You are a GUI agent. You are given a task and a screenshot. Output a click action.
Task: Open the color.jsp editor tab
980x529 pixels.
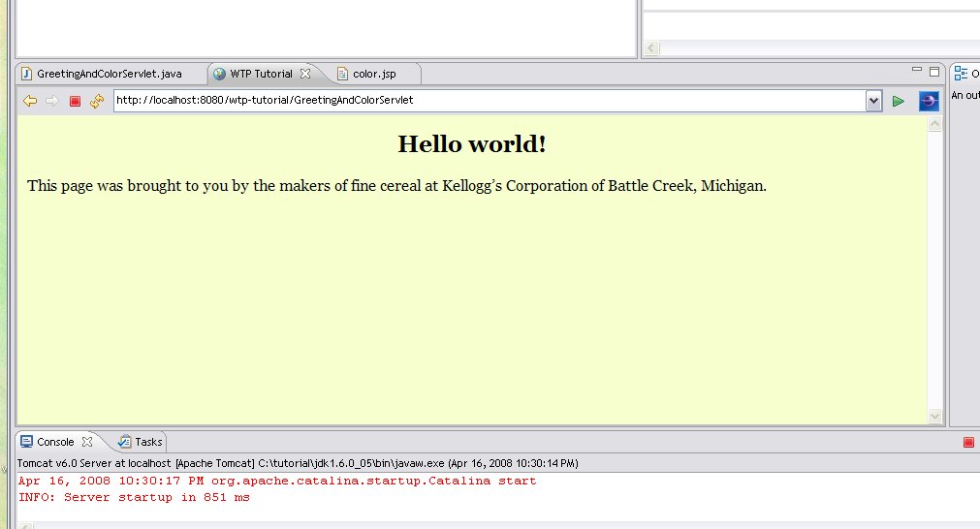click(x=374, y=74)
